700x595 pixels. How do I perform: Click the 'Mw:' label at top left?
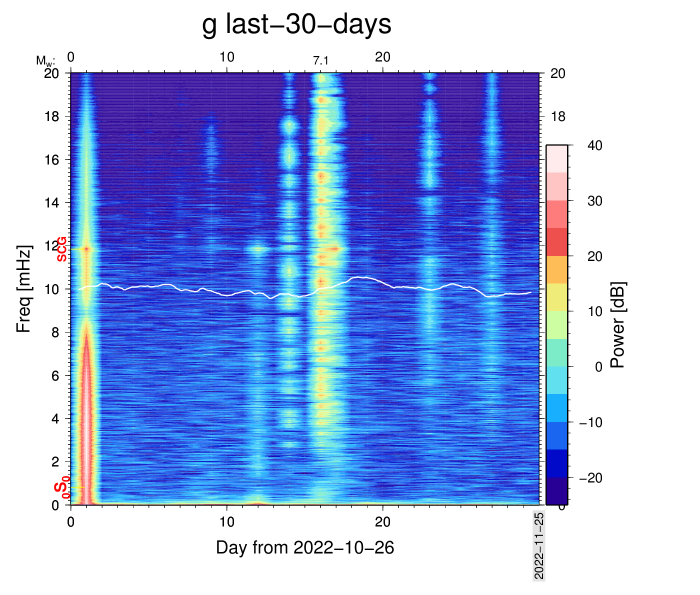click(45, 61)
